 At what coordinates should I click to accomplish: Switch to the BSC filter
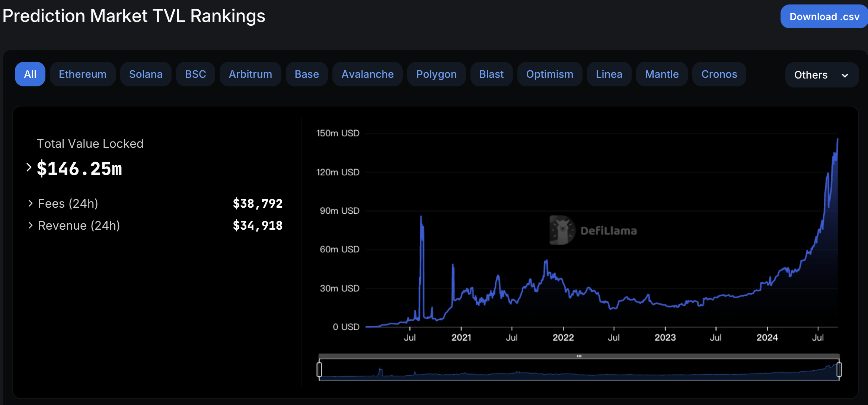[195, 74]
